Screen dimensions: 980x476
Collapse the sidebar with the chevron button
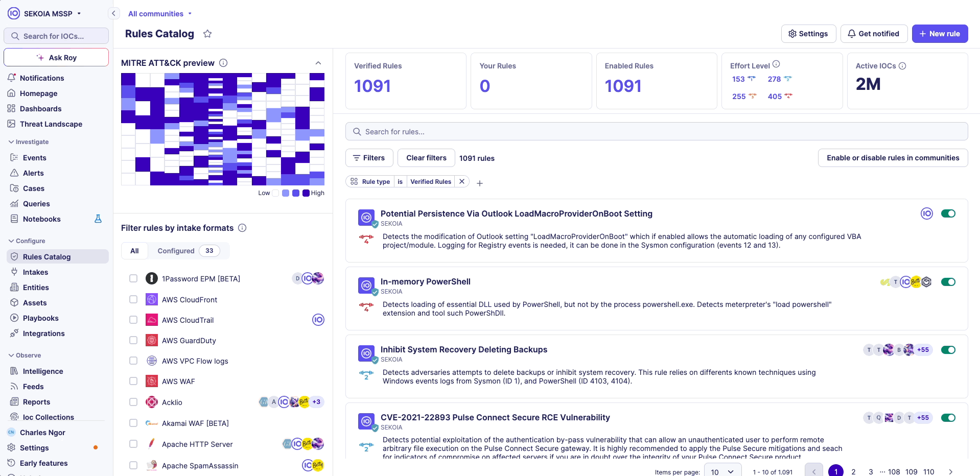pyautogui.click(x=113, y=13)
